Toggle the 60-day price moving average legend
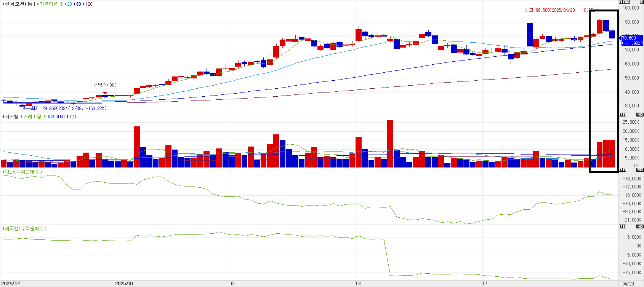Image resolution: width=644 pixels, height=287 pixels. coord(78,4)
